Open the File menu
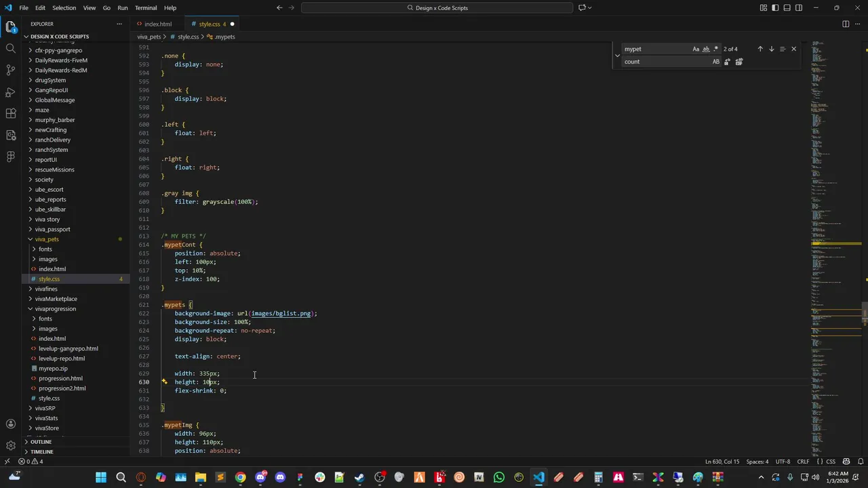Screen dimensions: 868x488 (24, 7)
